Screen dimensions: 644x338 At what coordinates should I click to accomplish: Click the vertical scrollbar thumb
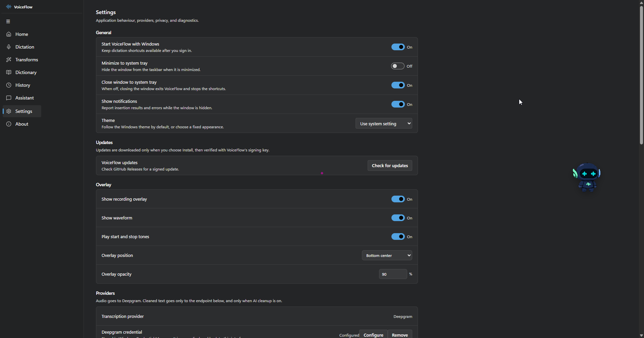click(x=641, y=75)
